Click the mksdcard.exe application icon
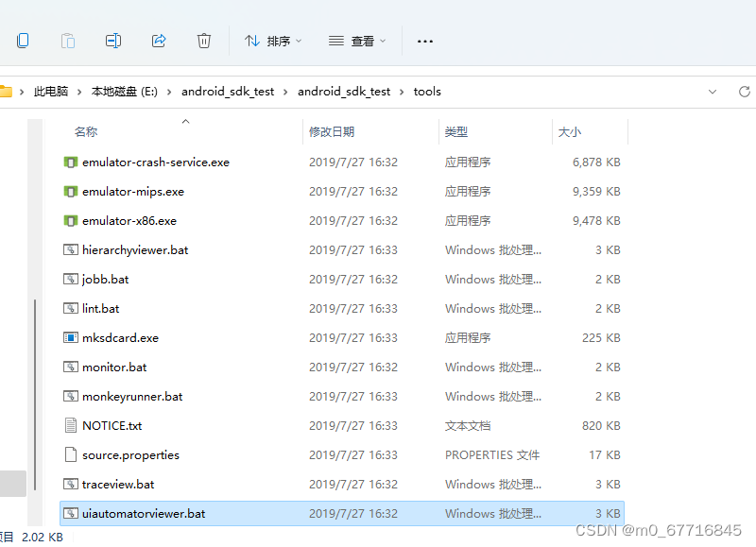The width and height of the screenshot is (756, 547). [71, 337]
